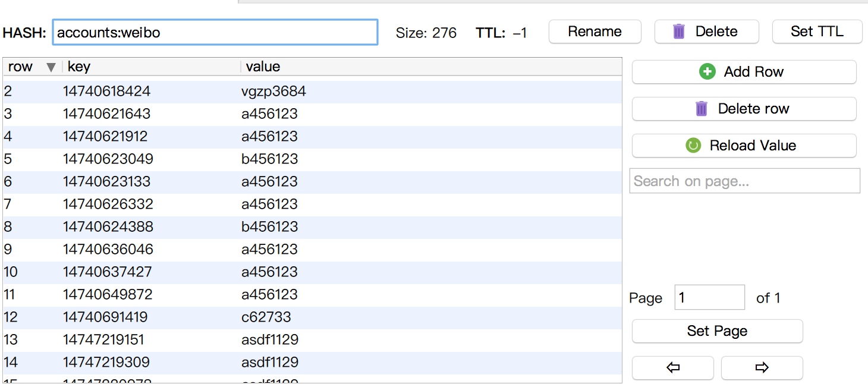
Task: Select key 14747219151
Action: pyautogui.click(x=103, y=340)
